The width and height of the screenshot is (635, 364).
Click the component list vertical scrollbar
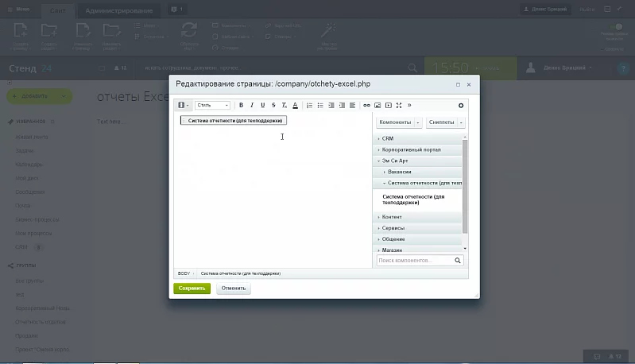coord(465,183)
